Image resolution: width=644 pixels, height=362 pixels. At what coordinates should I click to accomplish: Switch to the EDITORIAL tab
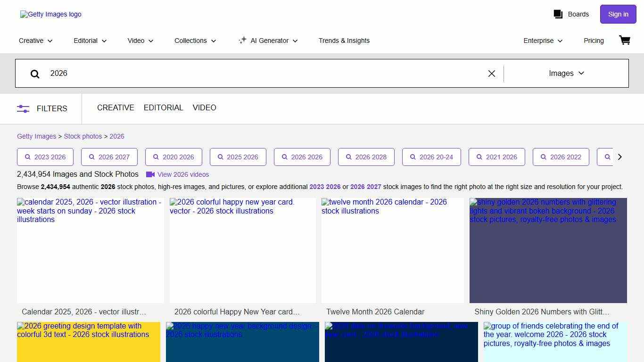163,108
